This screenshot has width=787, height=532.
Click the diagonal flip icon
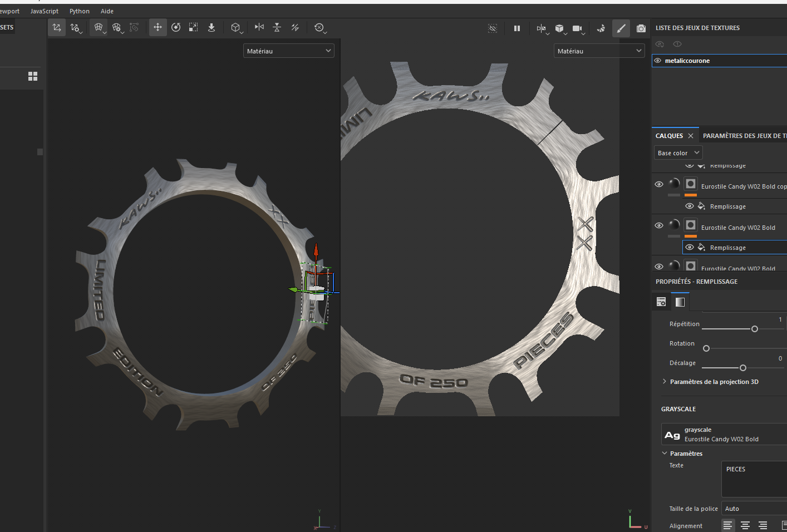pos(295,27)
